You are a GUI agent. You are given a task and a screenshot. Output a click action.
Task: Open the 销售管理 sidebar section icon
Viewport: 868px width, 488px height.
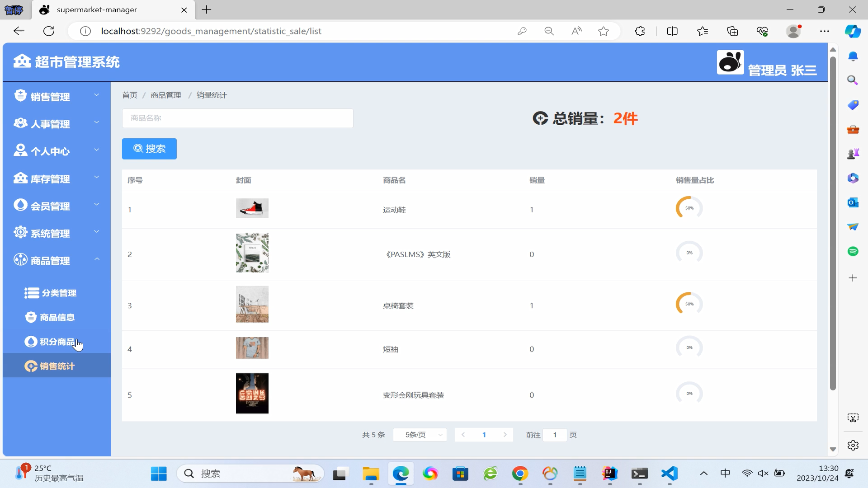[20, 95]
